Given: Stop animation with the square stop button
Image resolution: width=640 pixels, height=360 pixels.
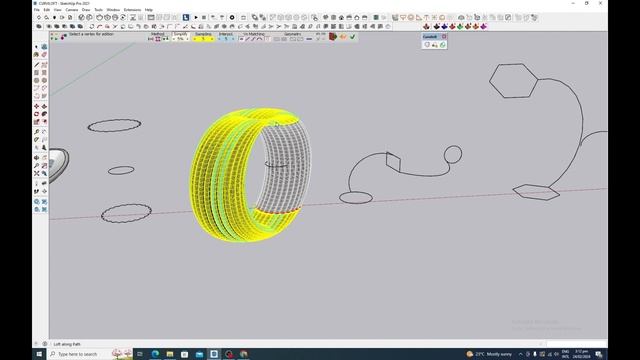Looking at the screenshot, I should pos(204,18).
